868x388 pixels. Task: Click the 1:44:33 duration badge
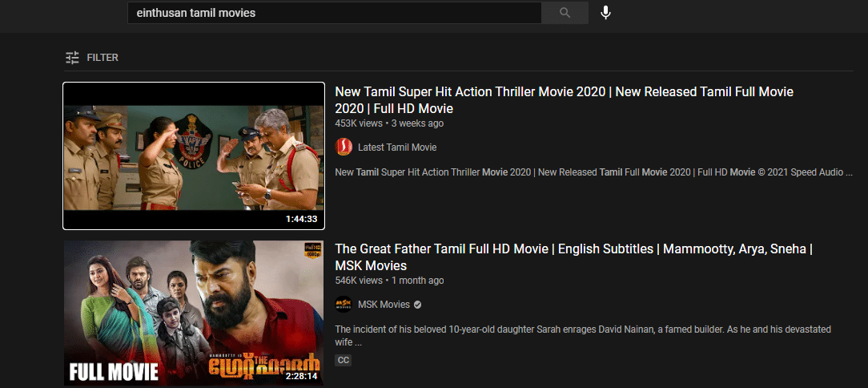tap(301, 219)
